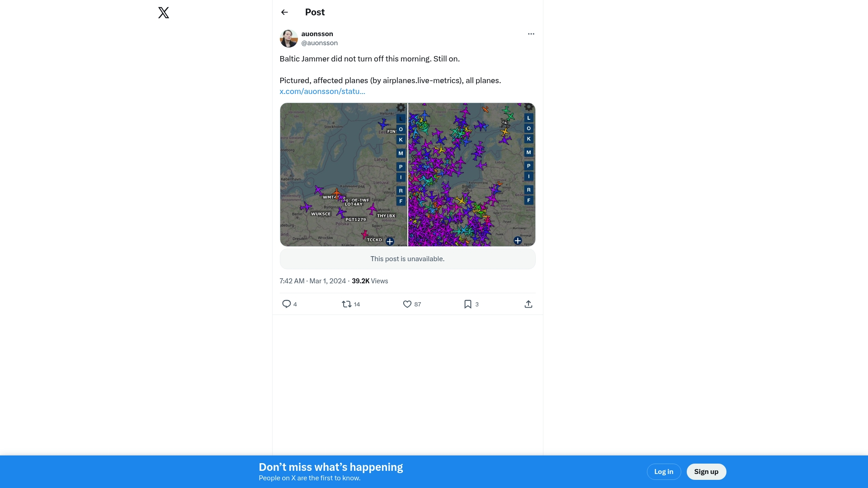
Task: Click the Sign up button
Action: [x=706, y=472]
